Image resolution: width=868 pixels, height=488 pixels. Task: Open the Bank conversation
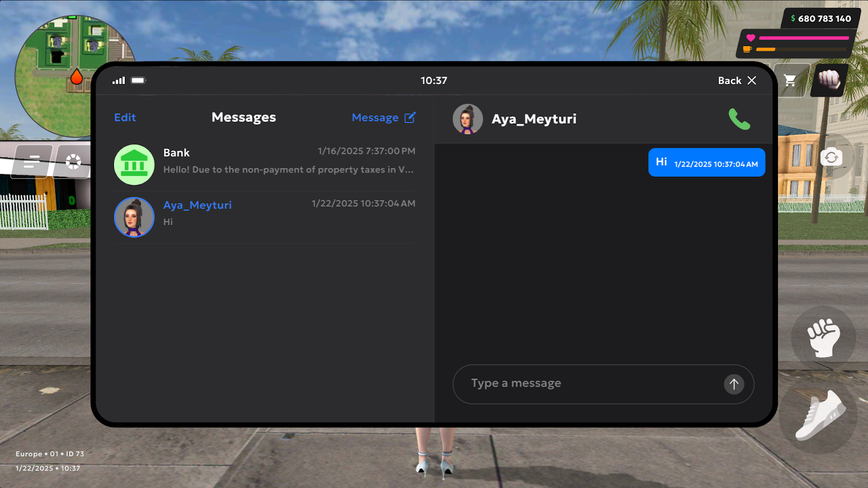tap(265, 164)
